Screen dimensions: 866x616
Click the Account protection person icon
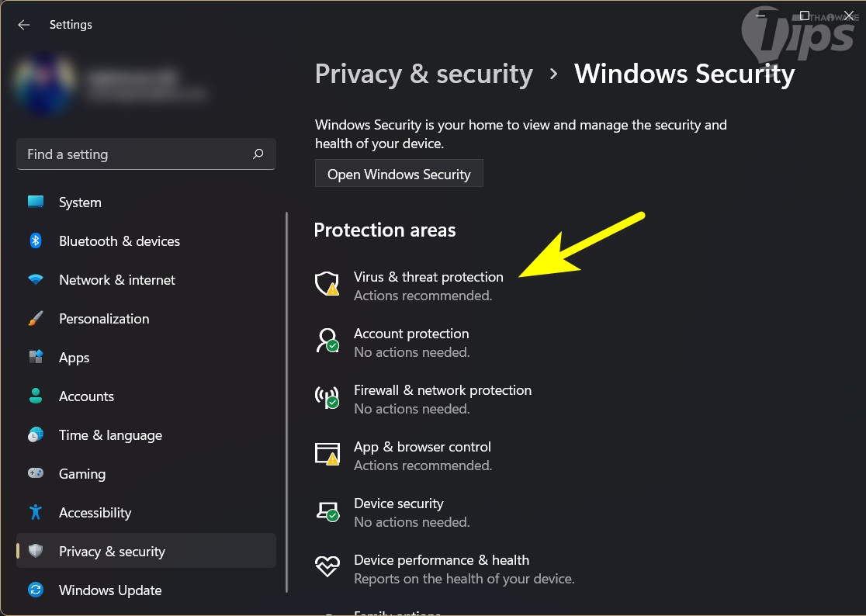pyautogui.click(x=327, y=341)
